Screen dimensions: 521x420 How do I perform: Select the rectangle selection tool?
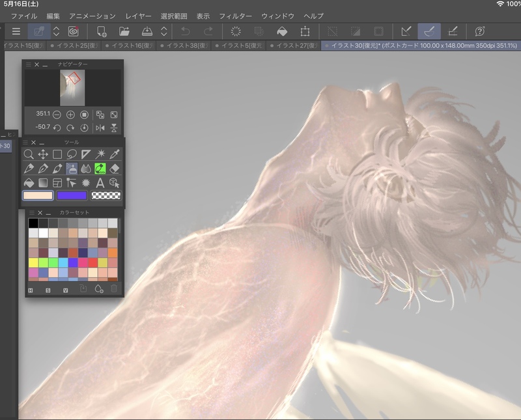57,154
